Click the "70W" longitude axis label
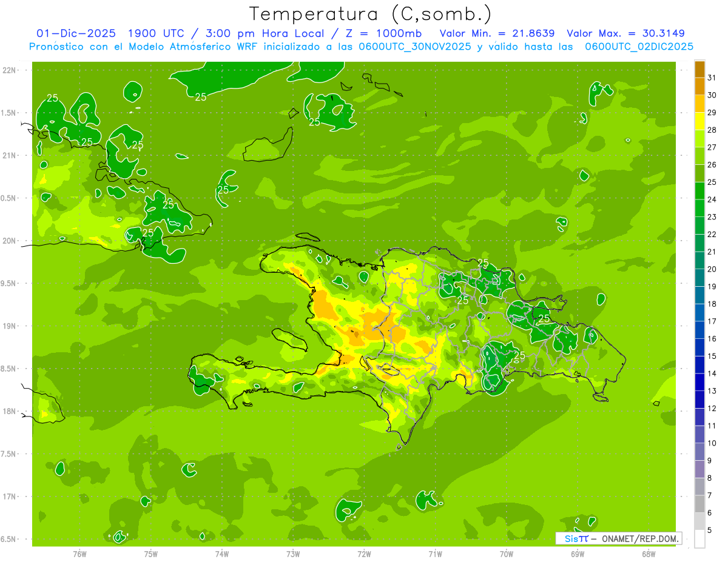 [507, 554]
